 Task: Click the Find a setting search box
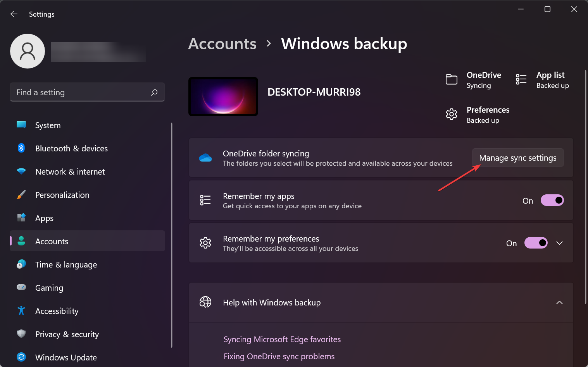[x=87, y=92]
